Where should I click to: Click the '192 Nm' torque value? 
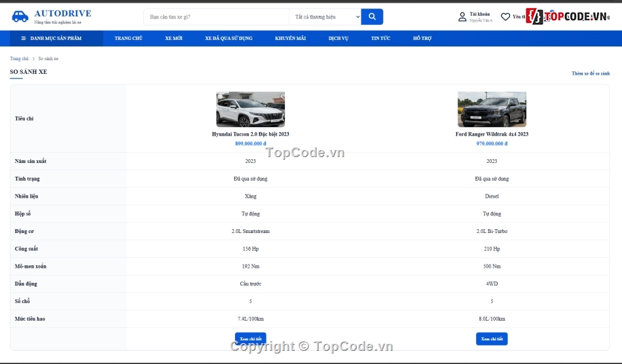250,266
